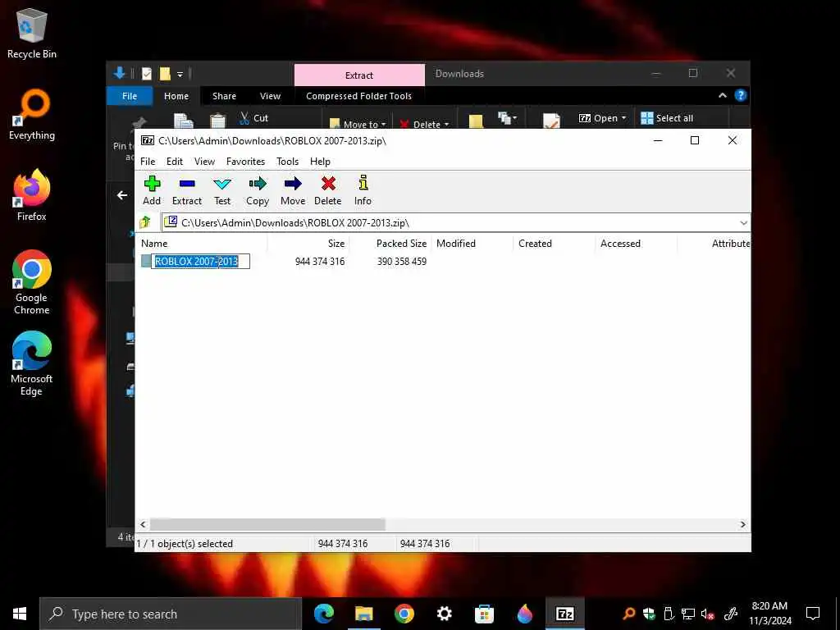Select the Google Chrome desktop shortcut

[32, 282]
